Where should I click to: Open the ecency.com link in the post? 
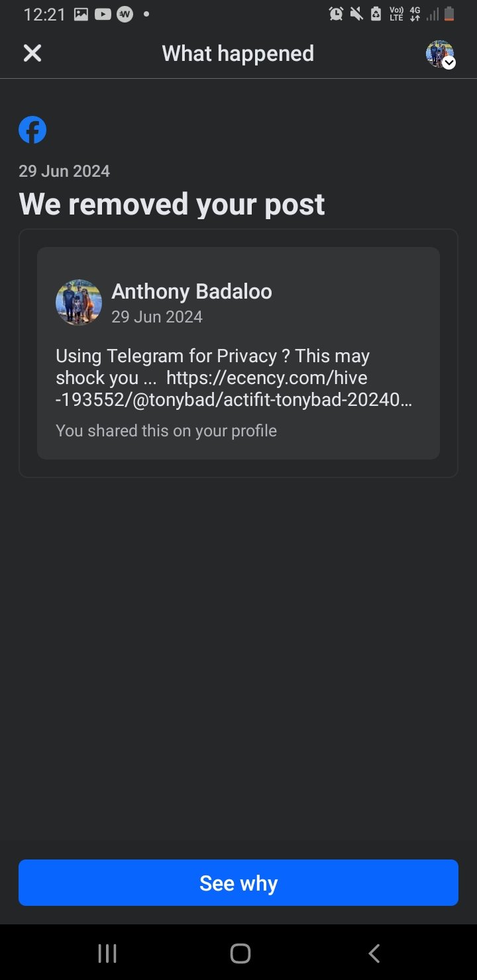coord(234,389)
